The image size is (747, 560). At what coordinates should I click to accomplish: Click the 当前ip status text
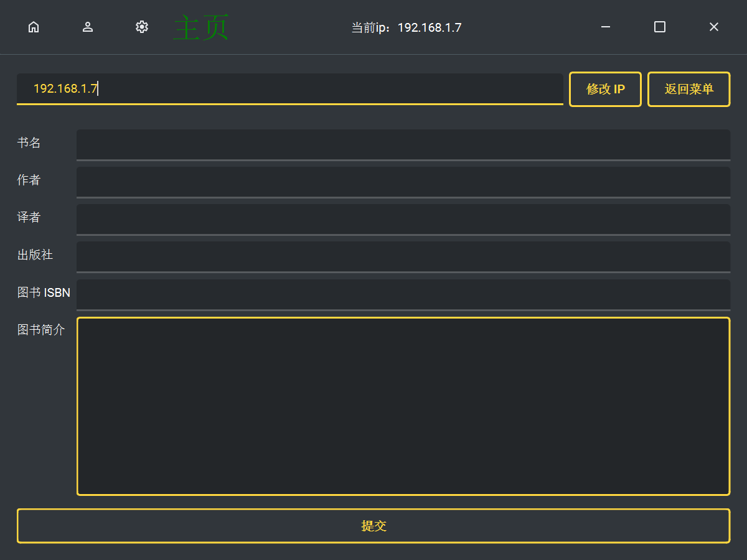point(406,27)
